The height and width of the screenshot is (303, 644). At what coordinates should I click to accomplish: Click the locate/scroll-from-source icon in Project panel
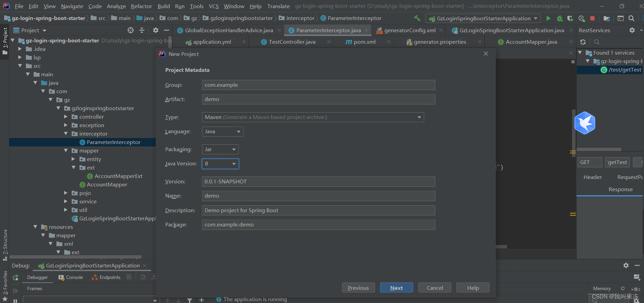131,30
